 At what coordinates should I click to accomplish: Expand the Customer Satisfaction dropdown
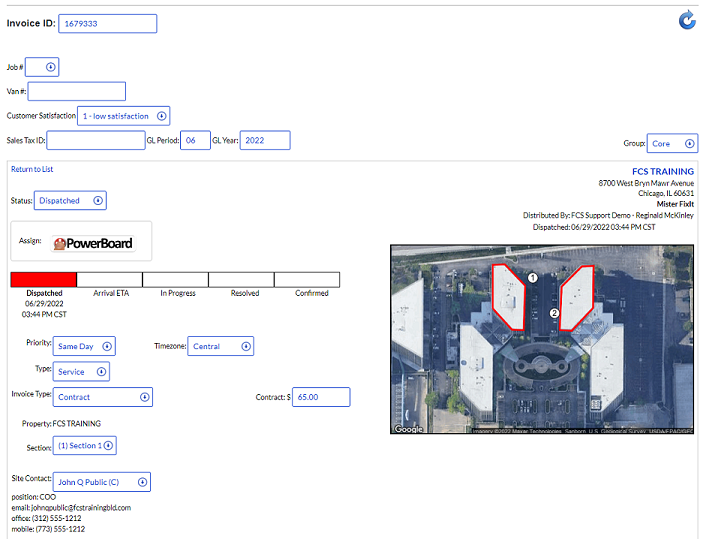(x=124, y=116)
